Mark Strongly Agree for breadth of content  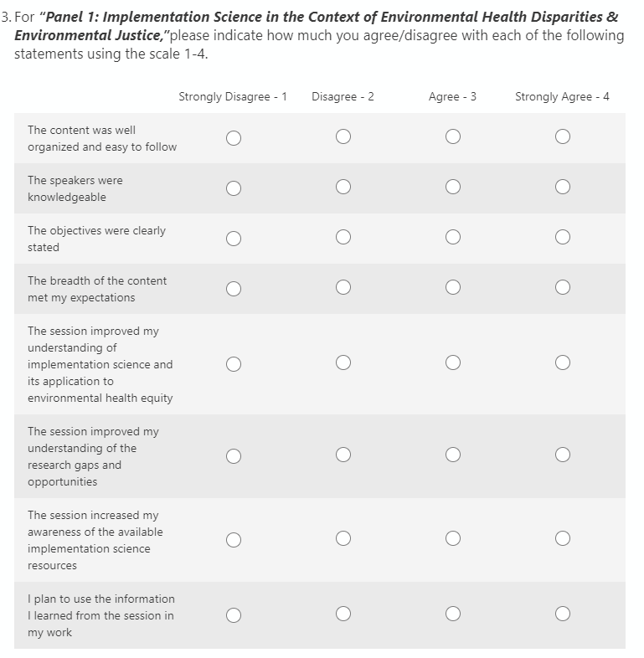(x=563, y=288)
